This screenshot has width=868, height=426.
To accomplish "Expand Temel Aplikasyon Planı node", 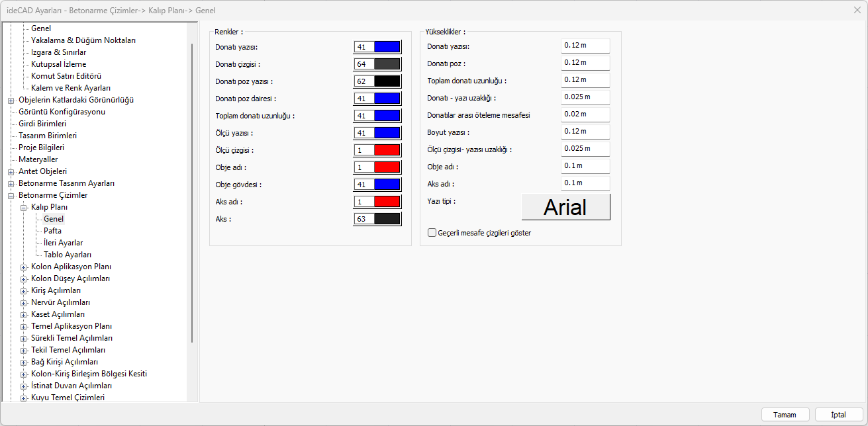I will pyautogui.click(x=24, y=327).
